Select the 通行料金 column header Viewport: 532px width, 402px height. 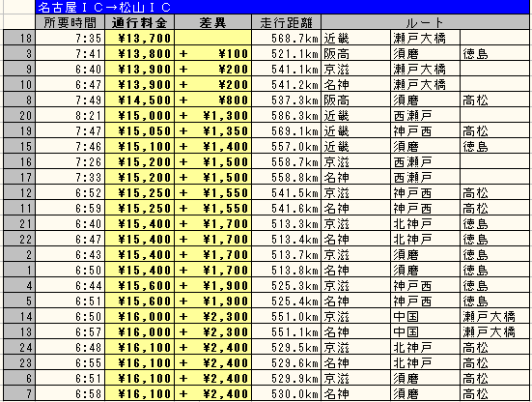pos(139,22)
